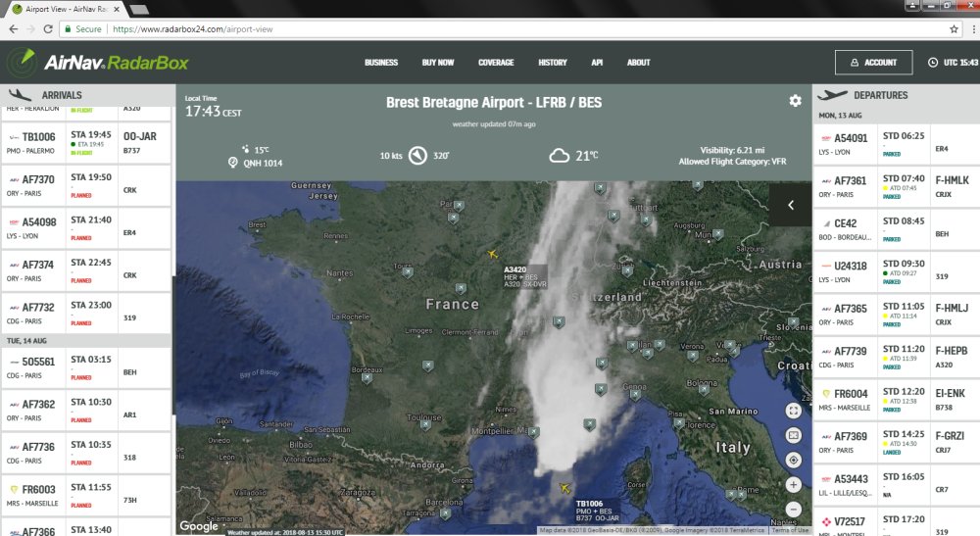Click the airport marker near Genoa
The width and height of the screenshot is (980, 536).
coord(635,396)
